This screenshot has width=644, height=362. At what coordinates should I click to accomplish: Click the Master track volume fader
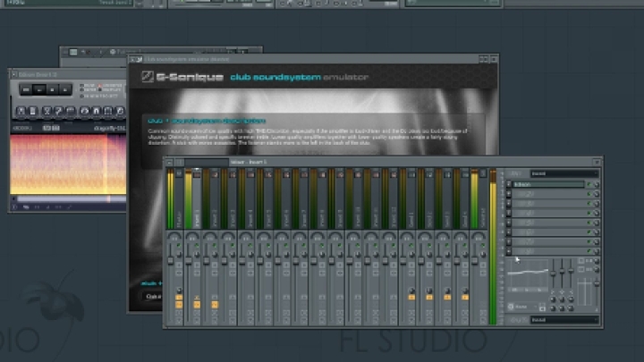click(x=171, y=261)
